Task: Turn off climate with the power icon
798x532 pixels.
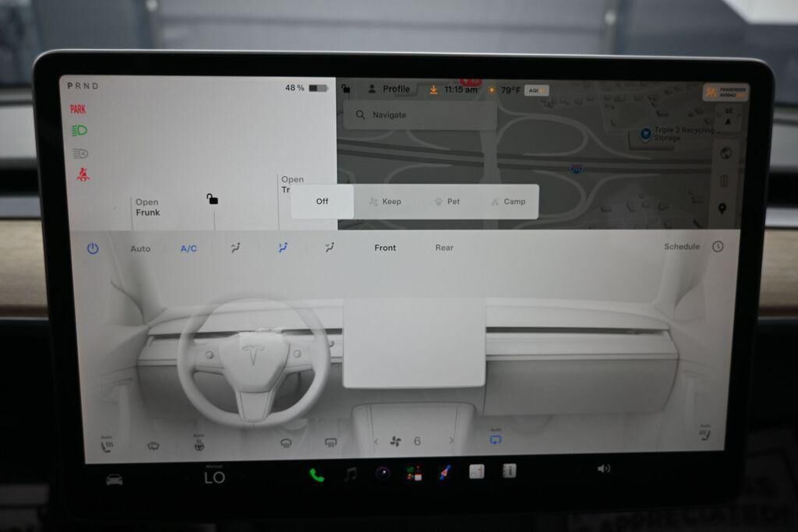Action: [93, 248]
